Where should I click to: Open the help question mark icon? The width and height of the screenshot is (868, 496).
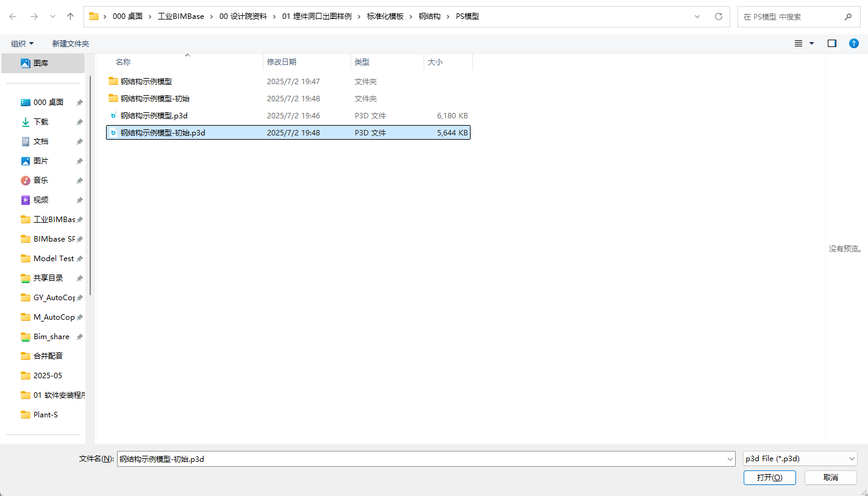(854, 43)
